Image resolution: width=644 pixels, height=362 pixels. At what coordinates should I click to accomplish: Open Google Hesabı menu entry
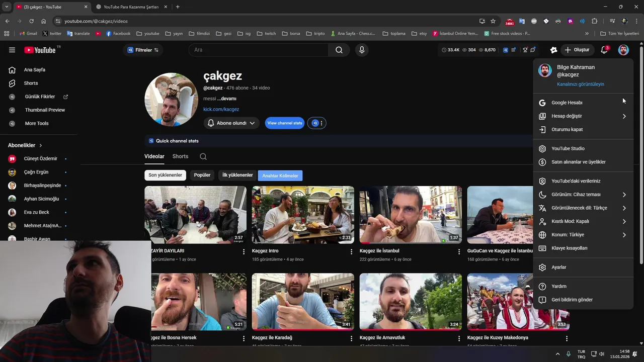click(x=583, y=103)
